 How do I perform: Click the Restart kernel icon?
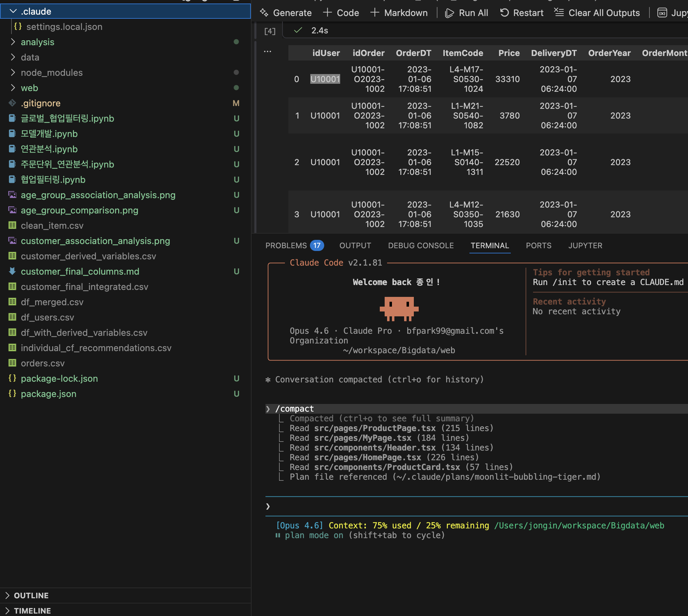click(504, 13)
